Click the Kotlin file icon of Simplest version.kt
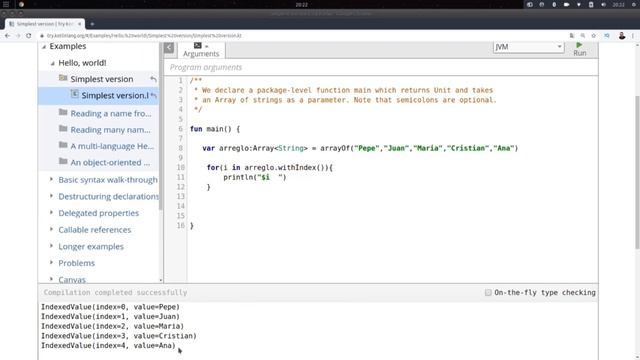Viewport: 640px width, 360px height. [x=74, y=94]
